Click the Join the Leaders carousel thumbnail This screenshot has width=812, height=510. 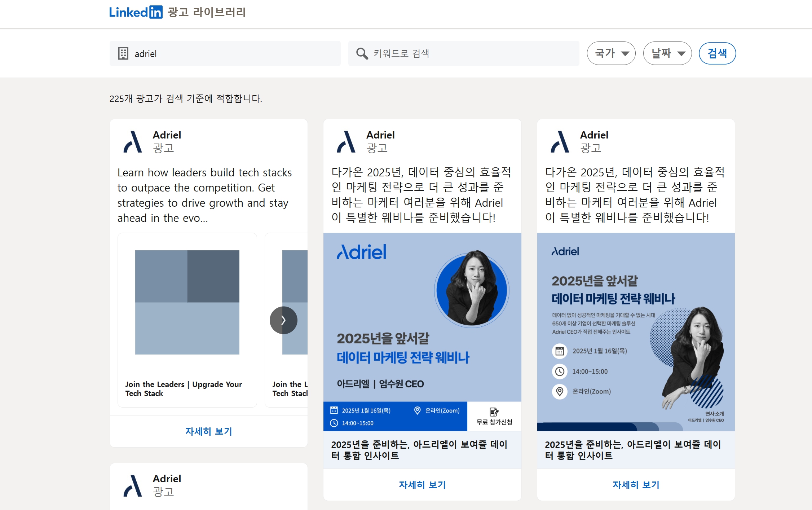click(x=187, y=301)
